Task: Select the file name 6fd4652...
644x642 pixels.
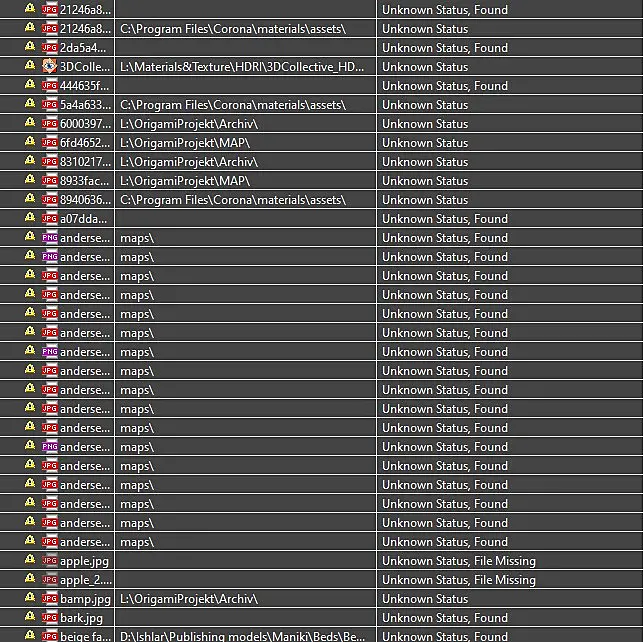Action: 85,143
